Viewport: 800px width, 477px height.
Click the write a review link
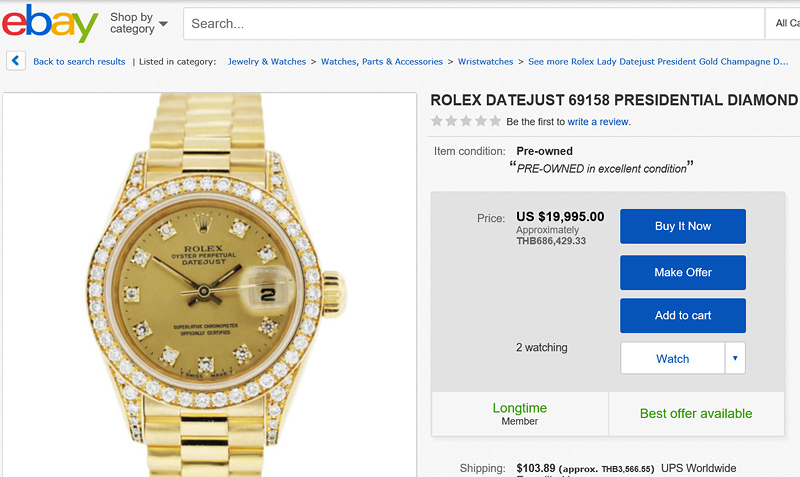click(598, 122)
